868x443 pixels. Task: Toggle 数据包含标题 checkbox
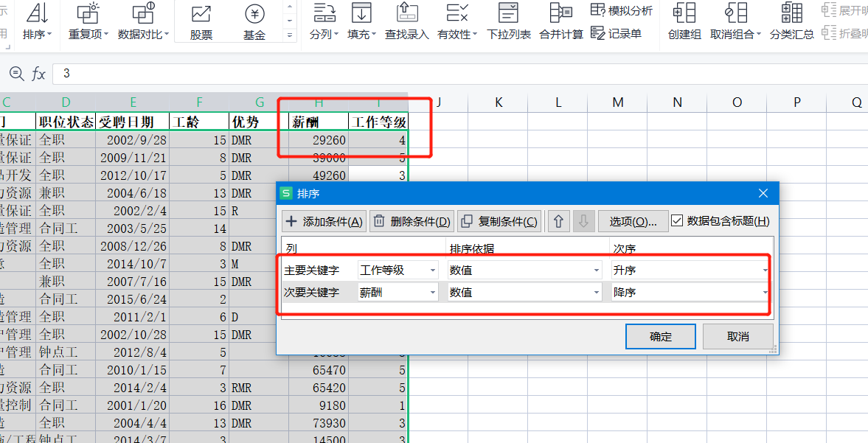coord(676,220)
